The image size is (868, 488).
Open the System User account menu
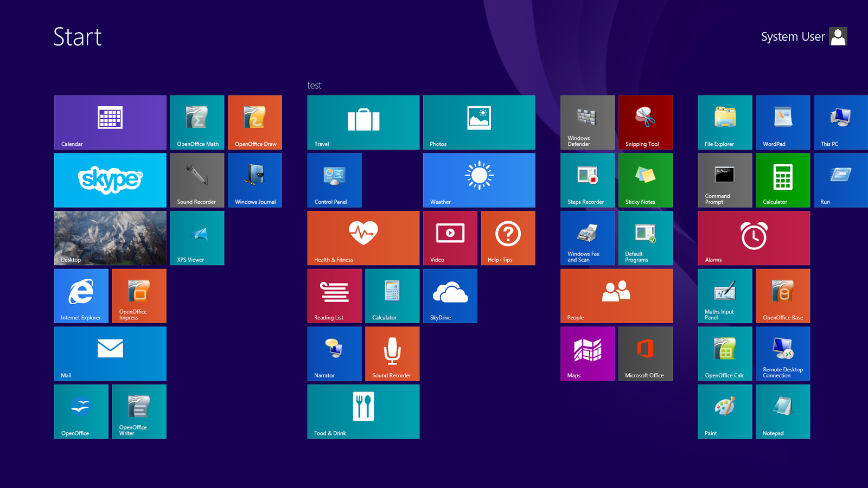click(x=804, y=36)
